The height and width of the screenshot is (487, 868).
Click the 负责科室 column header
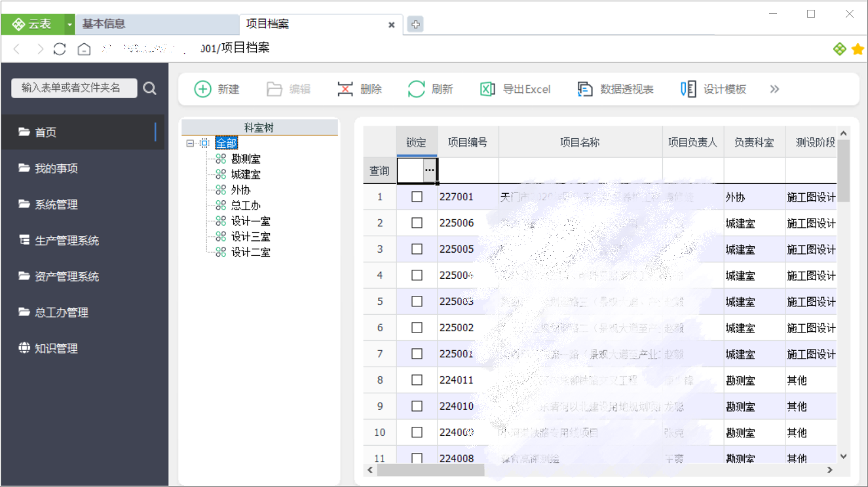755,142
